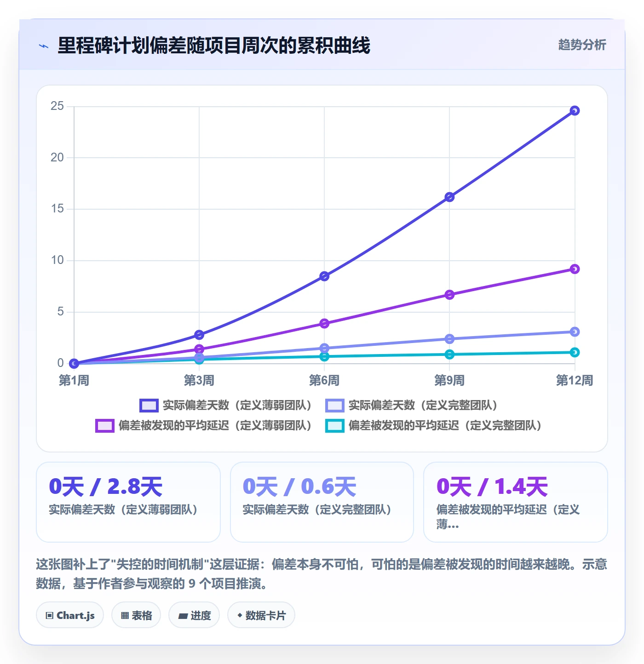This screenshot has height=664, width=644.
Task: Click the dark blue legend color box
Action: pyautogui.click(x=149, y=406)
